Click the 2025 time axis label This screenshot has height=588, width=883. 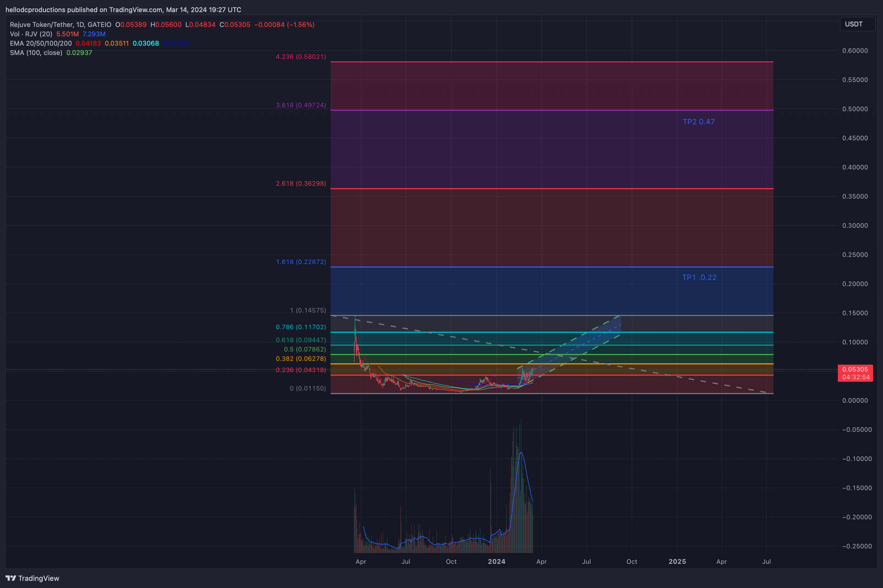pyautogui.click(x=677, y=561)
